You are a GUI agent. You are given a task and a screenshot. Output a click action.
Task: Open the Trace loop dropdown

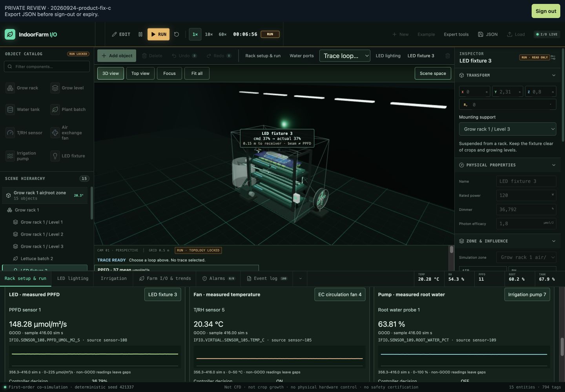(345, 56)
